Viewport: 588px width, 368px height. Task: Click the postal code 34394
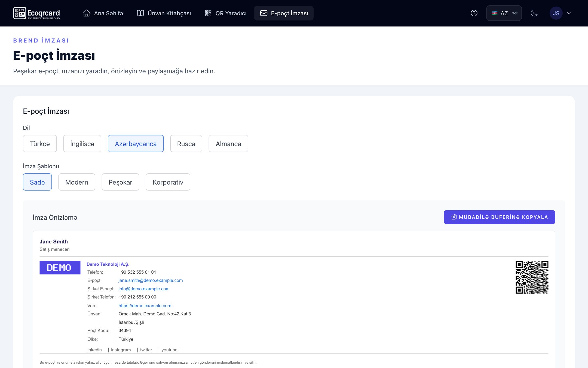point(125,331)
